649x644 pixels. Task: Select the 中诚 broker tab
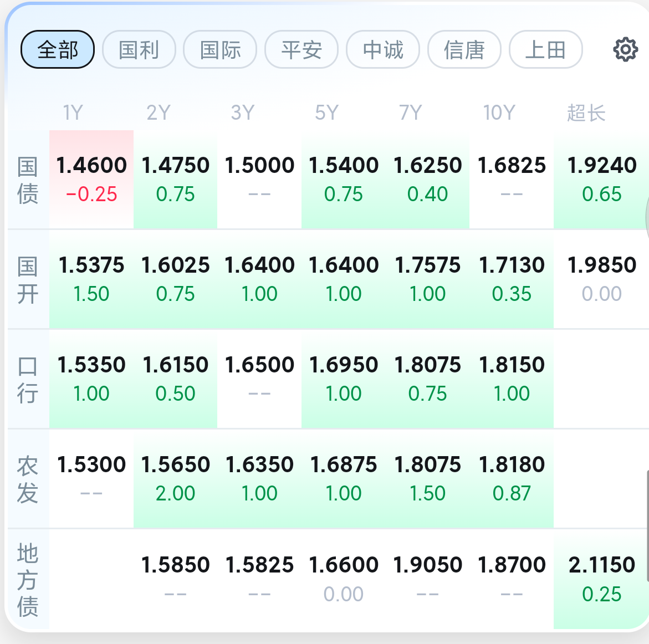[383, 50]
